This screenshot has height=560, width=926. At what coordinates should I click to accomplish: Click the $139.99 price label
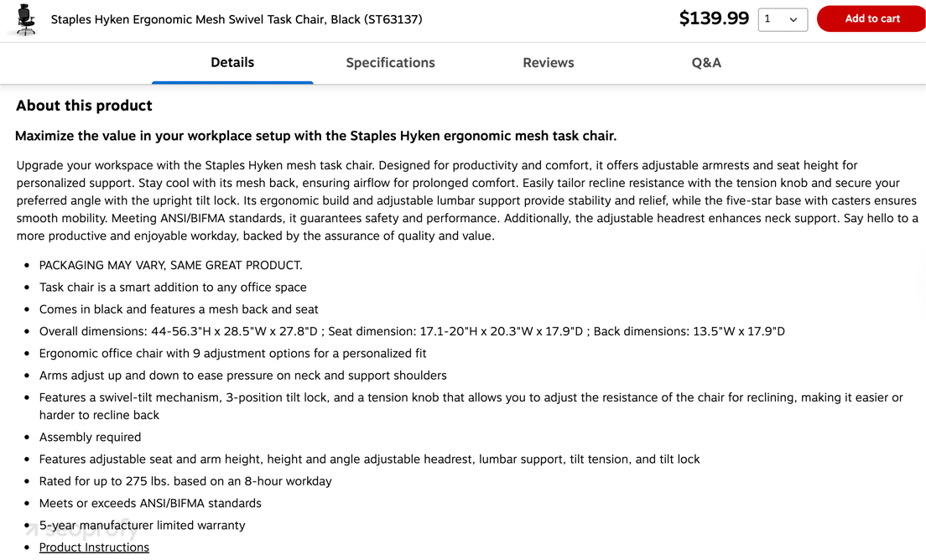coord(714,17)
